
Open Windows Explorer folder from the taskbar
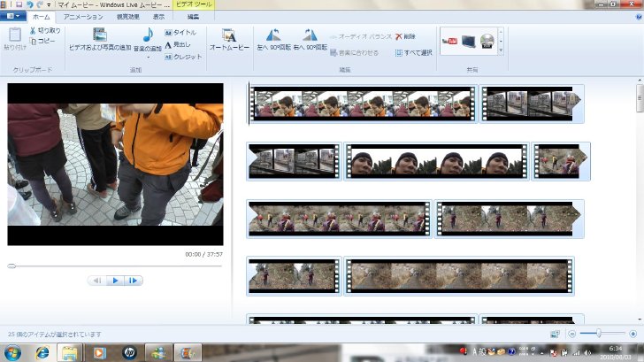pyautogui.click(x=70, y=353)
